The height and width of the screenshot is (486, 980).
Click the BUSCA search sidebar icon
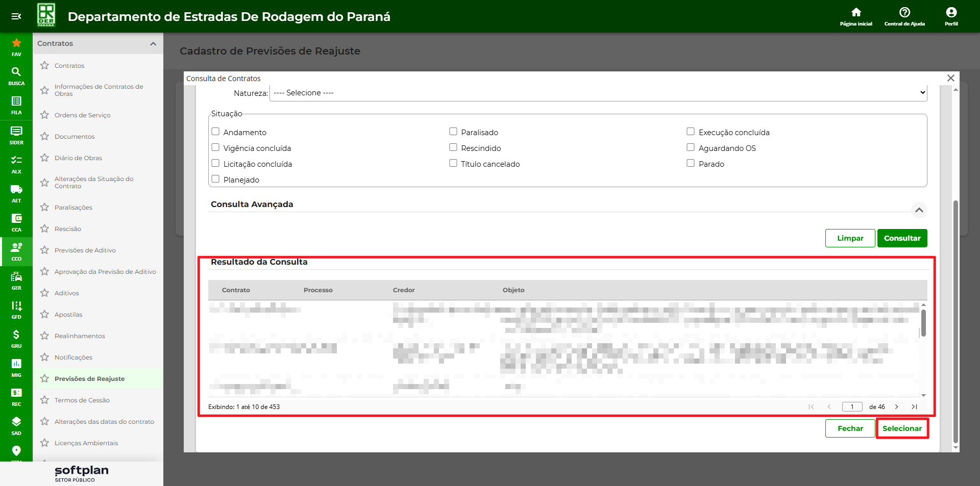coord(16,75)
